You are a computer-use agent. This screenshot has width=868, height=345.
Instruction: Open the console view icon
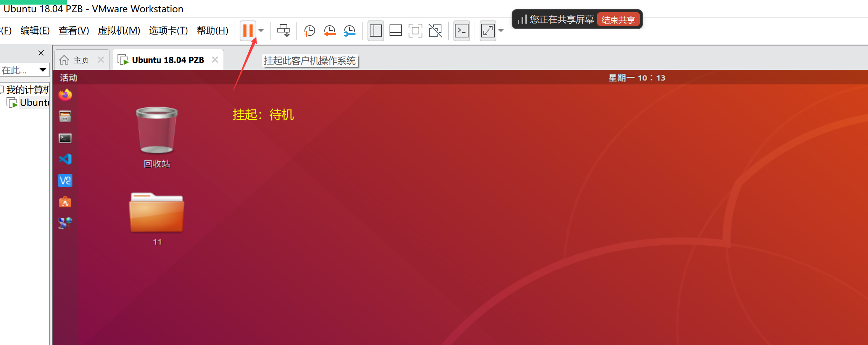coord(462,31)
